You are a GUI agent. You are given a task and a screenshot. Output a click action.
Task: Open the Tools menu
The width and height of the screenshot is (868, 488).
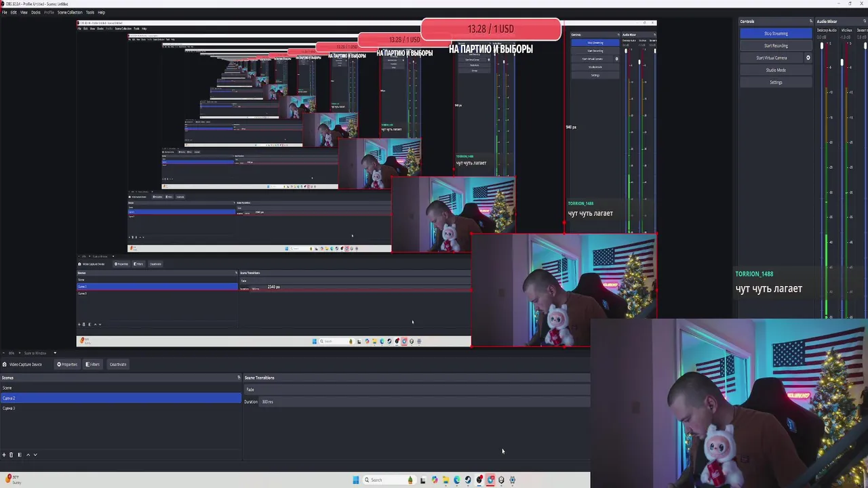(90, 12)
